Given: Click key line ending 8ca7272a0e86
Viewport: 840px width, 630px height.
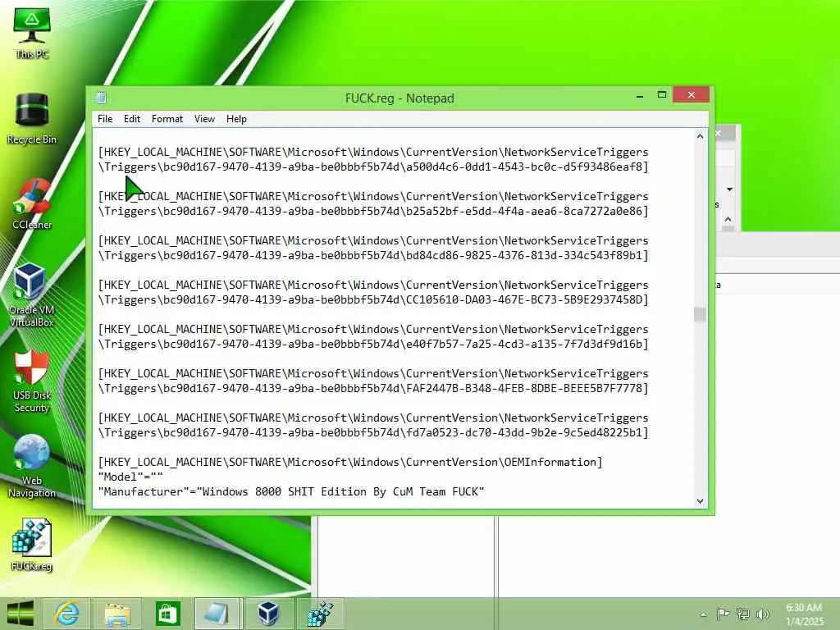Looking at the screenshot, I should tap(373, 203).
